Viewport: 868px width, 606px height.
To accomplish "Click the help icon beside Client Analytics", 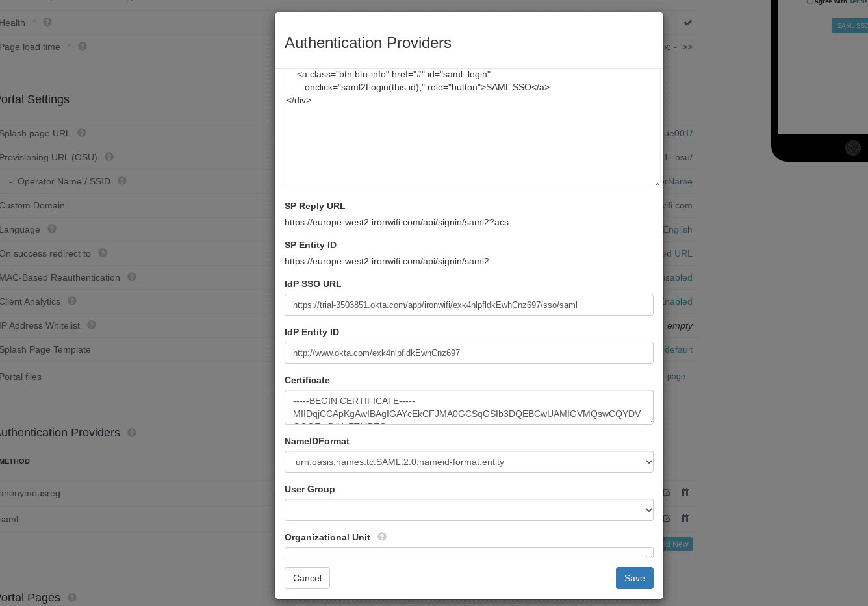I will pyautogui.click(x=72, y=301).
